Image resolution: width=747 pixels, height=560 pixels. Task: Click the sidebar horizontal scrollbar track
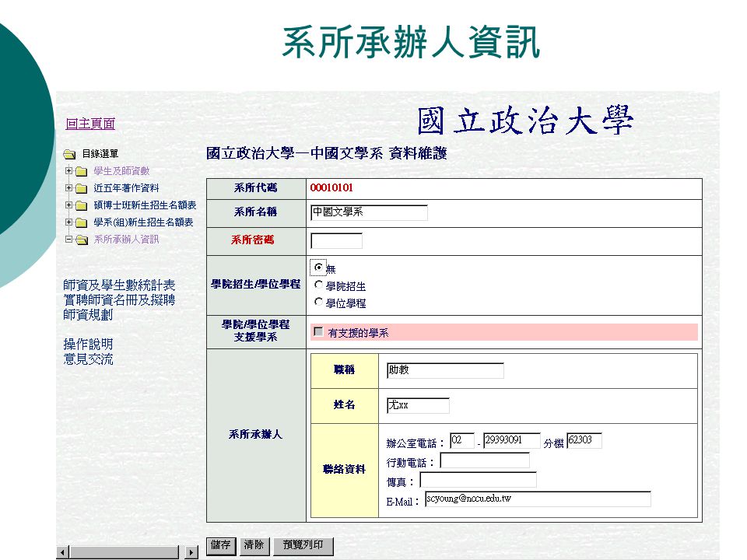pyautogui.click(x=127, y=552)
